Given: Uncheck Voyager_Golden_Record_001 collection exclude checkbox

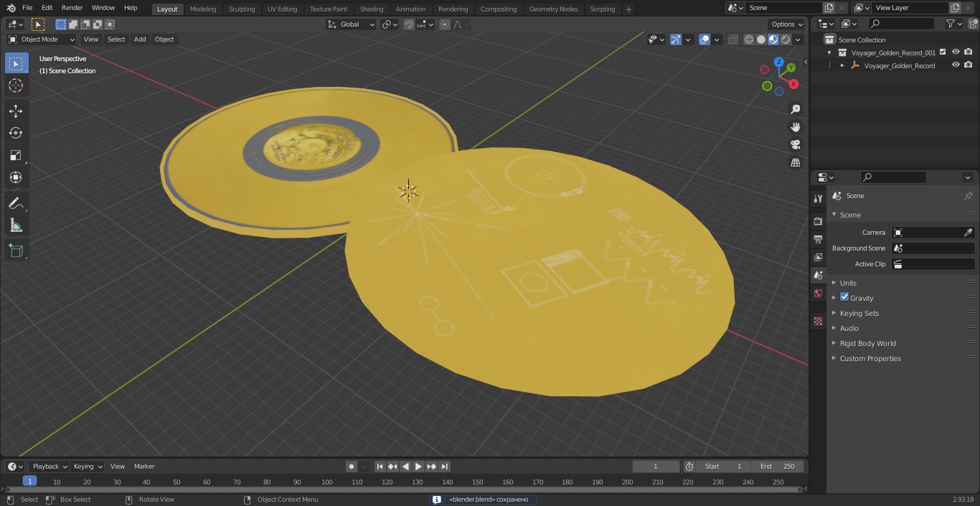Looking at the screenshot, I should click(943, 52).
